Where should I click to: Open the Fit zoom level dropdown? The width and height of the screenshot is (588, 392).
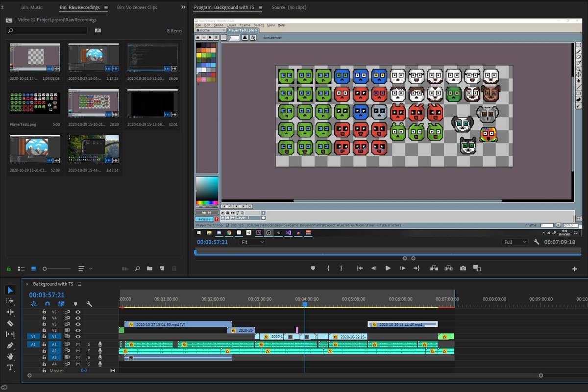pos(253,242)
